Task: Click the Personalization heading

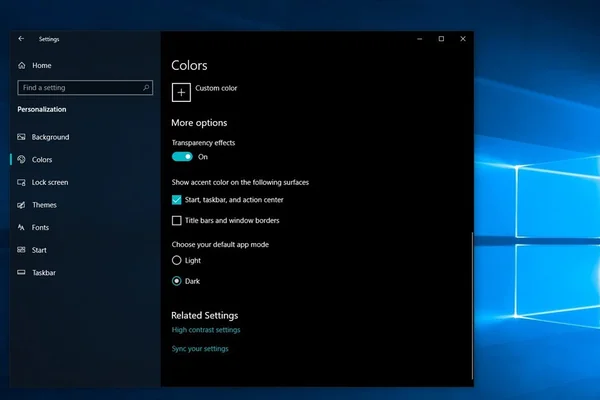Action: (x=42, y=109)
